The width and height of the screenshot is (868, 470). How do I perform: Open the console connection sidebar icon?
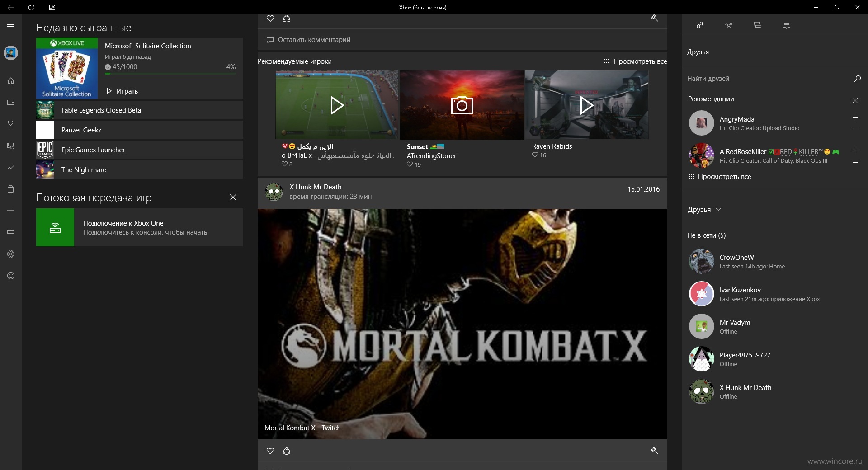[11, 232]
